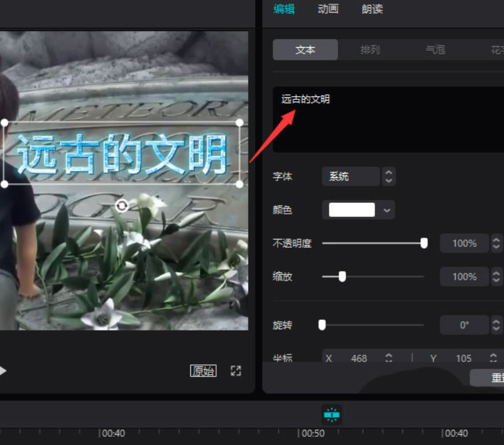This screenshot has width=504, height=445.
Task: Expand the color selection dropdown arrow
Action: tap(387, 210)
